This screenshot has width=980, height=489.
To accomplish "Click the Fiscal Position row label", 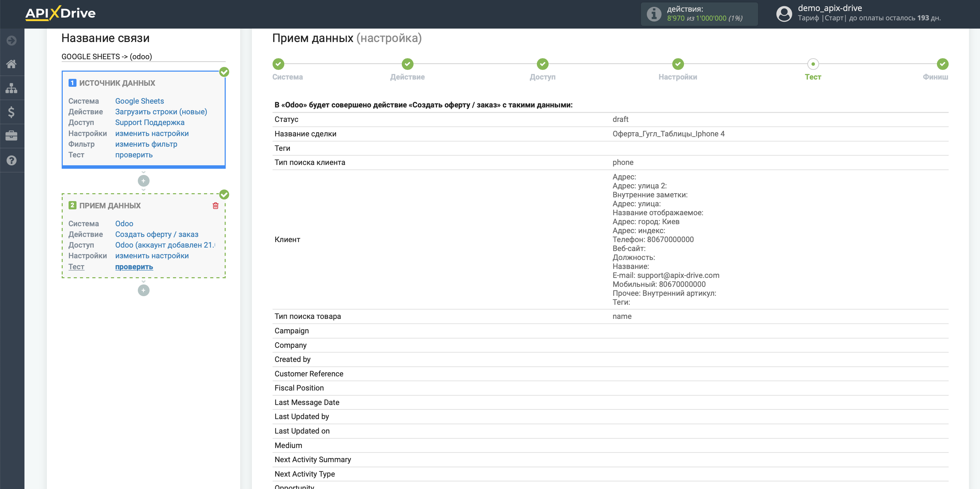I will coord(299,388).
